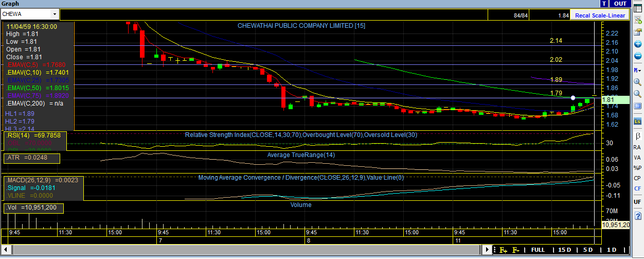
Task: Click the MACD(26,12,9) =0.0023 label
Action: point(42,181)
